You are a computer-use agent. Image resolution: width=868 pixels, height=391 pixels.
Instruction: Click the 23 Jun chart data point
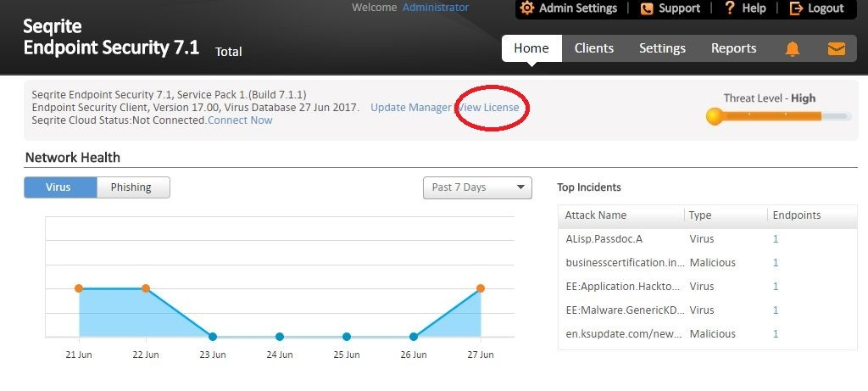(x=213, y=337)
